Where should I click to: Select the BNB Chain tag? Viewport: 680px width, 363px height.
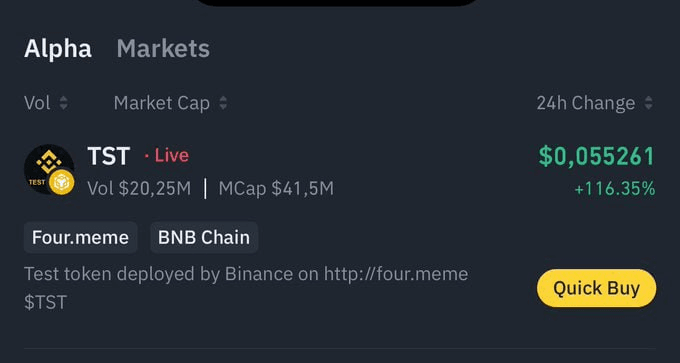pos(204,238)
